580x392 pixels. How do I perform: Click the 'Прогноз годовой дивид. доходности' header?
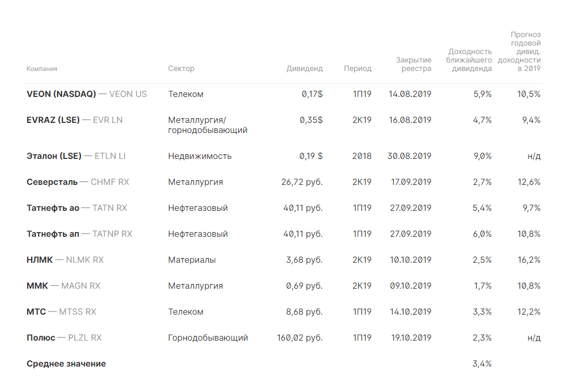tap(520, 51)
